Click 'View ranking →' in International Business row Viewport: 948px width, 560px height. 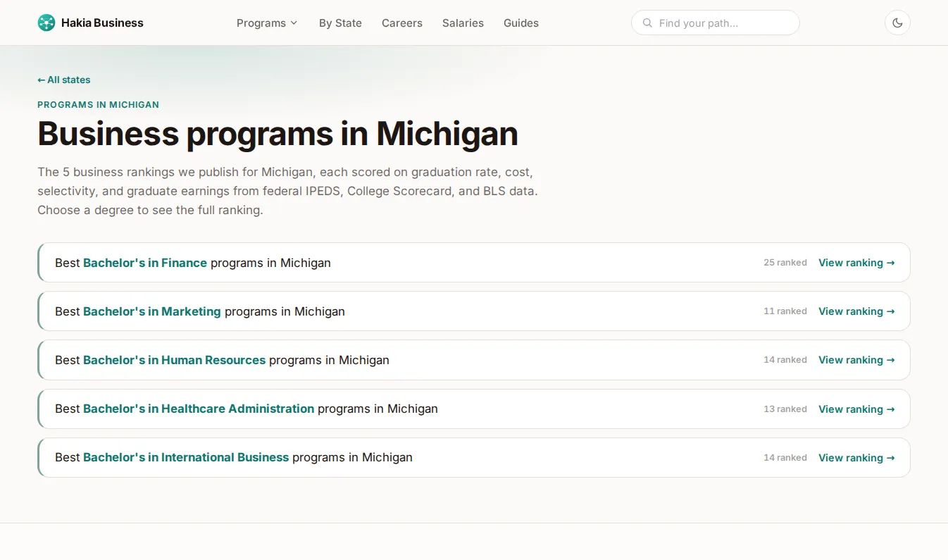856,458
